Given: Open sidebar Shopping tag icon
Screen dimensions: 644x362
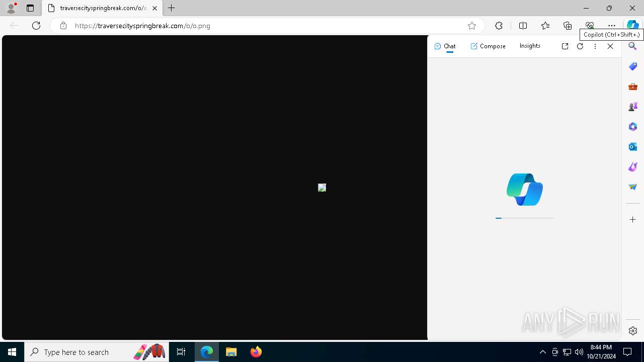Looking at the screenshot, I should (x=633, y=66).
